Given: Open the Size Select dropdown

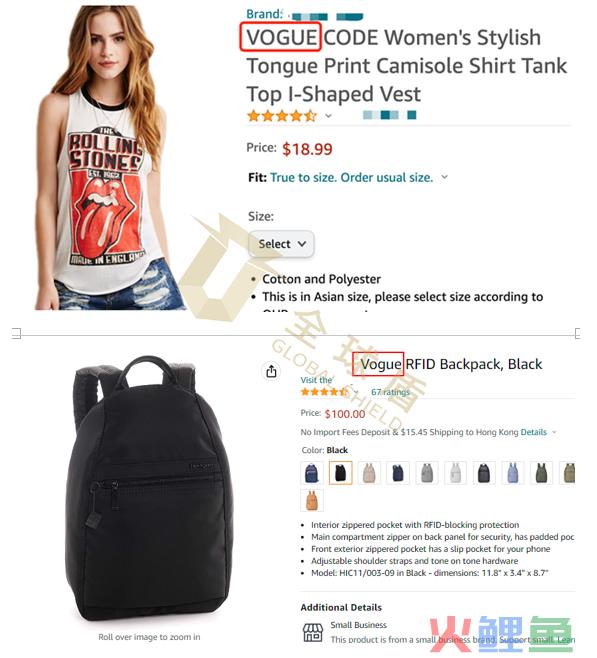Looking at the screenshot, I should point(282,244).
